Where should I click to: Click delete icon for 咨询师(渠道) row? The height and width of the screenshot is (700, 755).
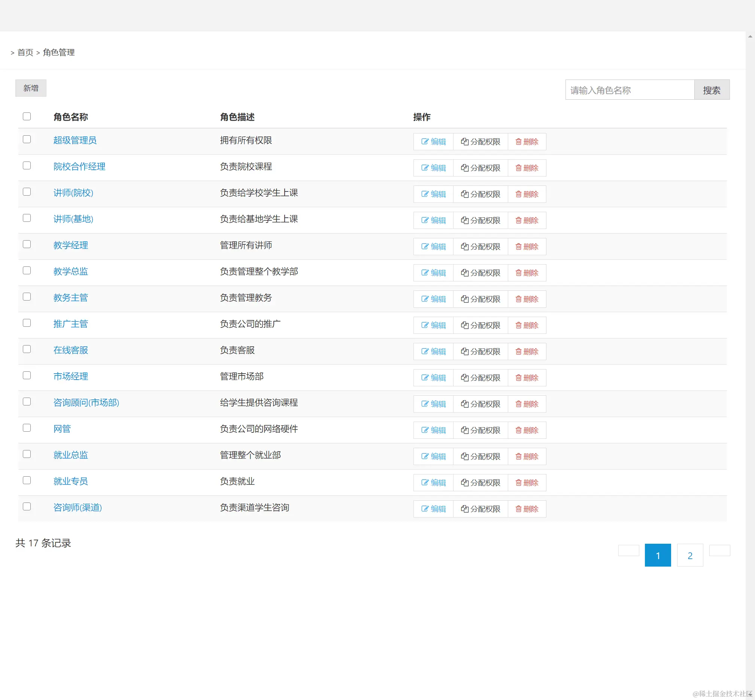coord(518,509)
